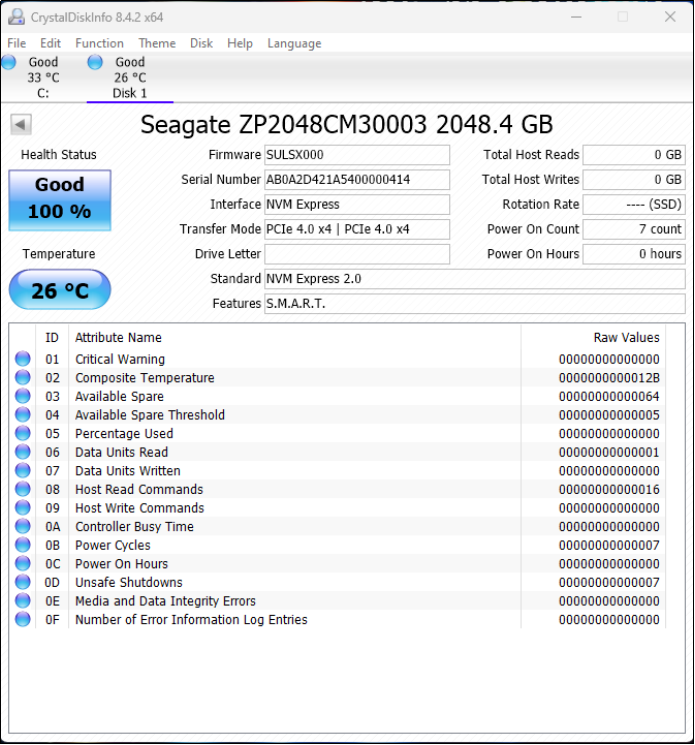Click the Health Status label

[59, 154]
